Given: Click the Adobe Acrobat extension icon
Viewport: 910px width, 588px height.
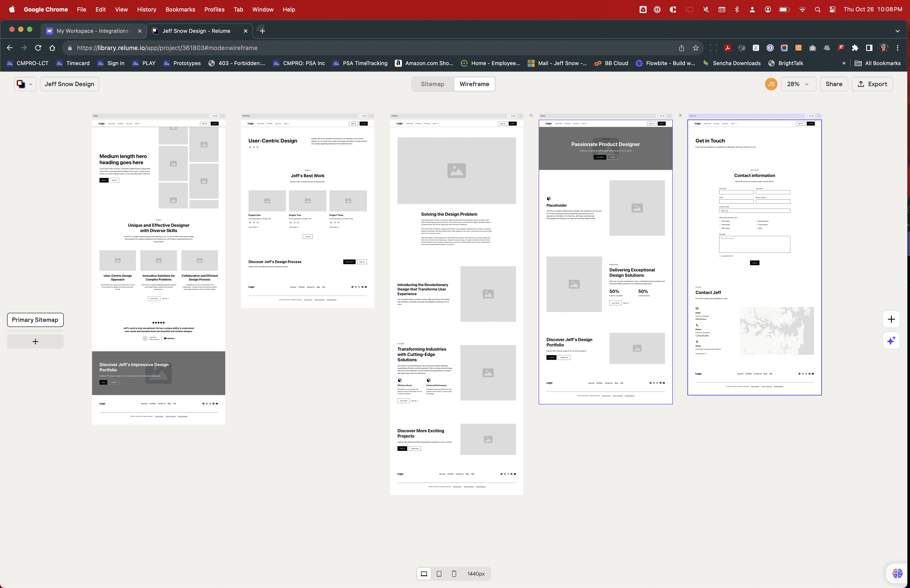Looking at the screenshot, I should coord(728,48).
